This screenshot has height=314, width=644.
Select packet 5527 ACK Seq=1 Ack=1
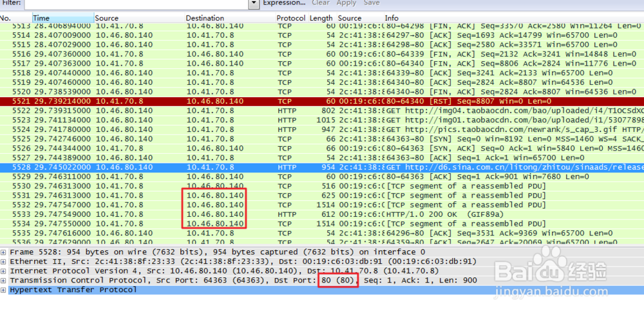[322, 158]
